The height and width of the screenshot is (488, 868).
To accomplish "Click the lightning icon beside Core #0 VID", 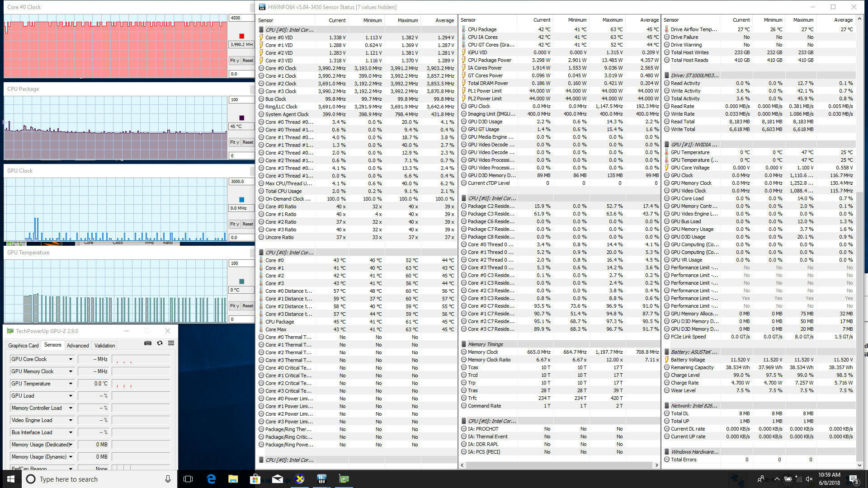I will pyautogui.click(x=261, y=38).
